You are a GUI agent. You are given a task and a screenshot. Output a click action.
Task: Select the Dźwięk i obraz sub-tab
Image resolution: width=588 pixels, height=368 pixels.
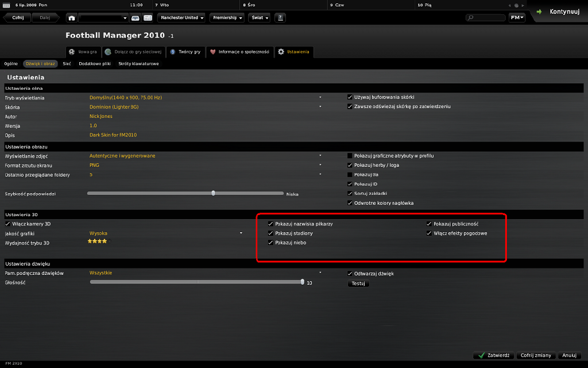coord(41,64)
